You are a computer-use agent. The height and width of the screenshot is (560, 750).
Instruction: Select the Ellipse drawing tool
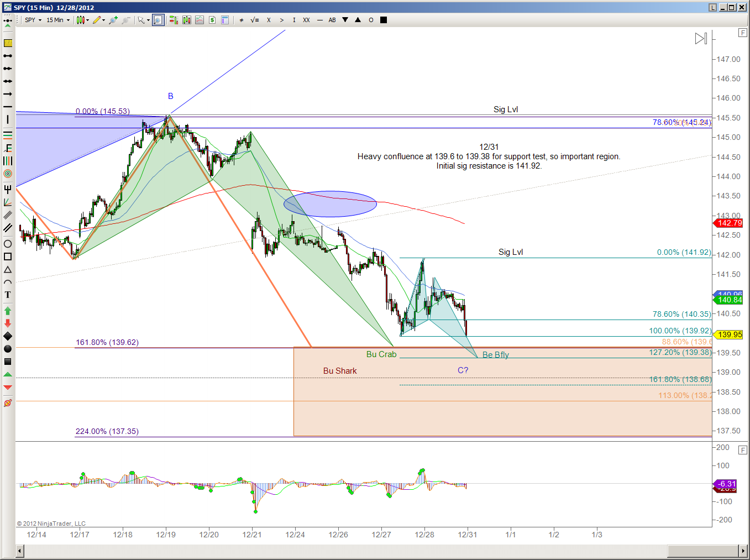(8, 244)
